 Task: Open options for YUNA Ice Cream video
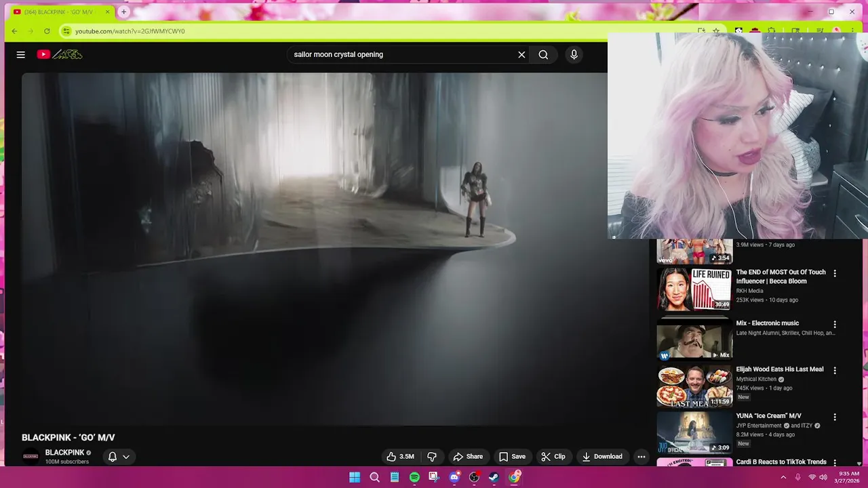(835, 417)
